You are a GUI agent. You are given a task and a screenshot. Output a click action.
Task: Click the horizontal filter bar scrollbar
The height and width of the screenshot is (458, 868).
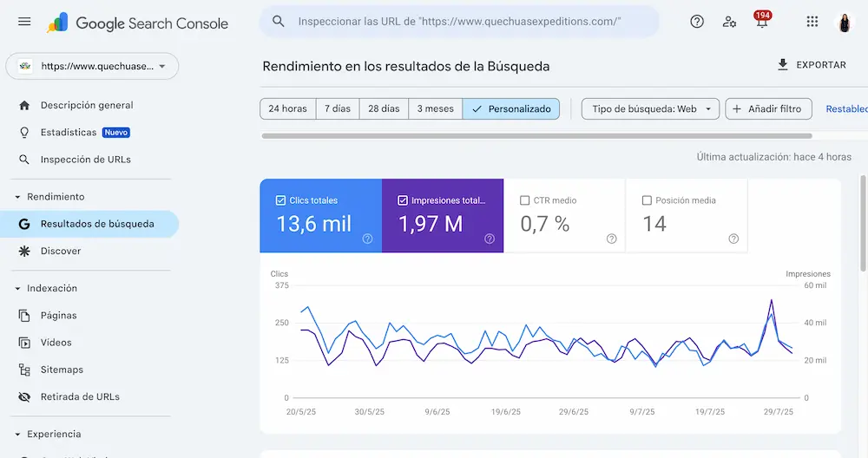[536, 135]
